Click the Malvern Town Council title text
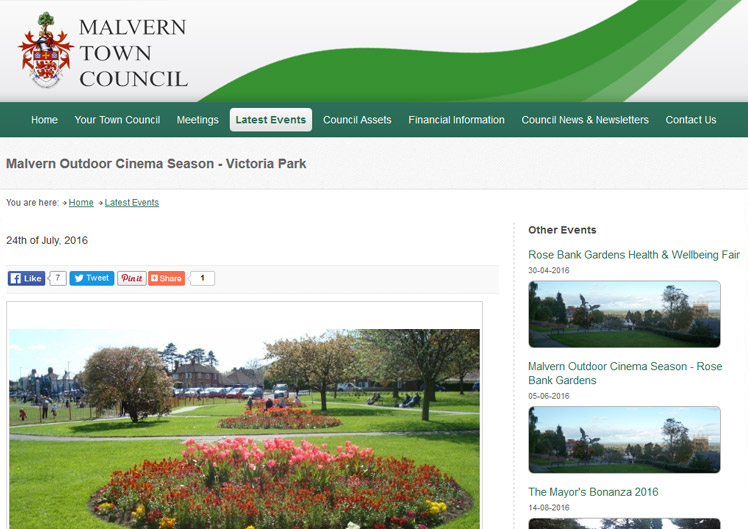 point(134,53)
